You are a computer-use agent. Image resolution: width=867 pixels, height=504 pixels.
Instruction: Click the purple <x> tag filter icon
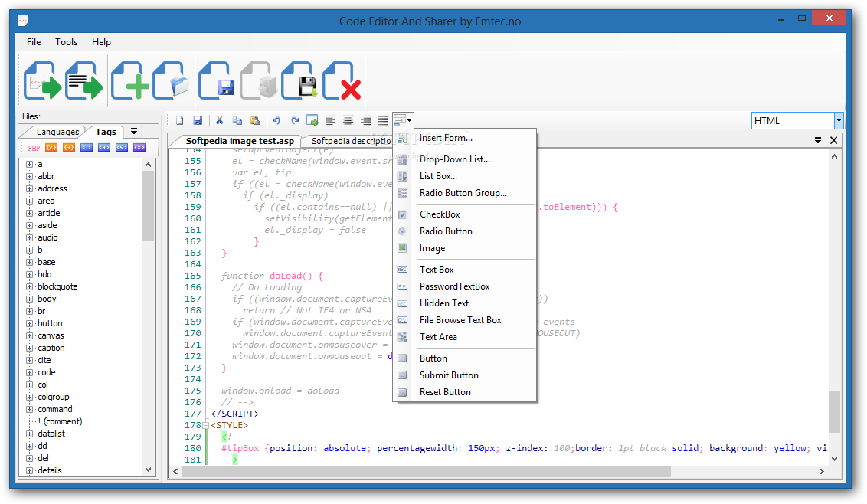[x=140, y=148]
